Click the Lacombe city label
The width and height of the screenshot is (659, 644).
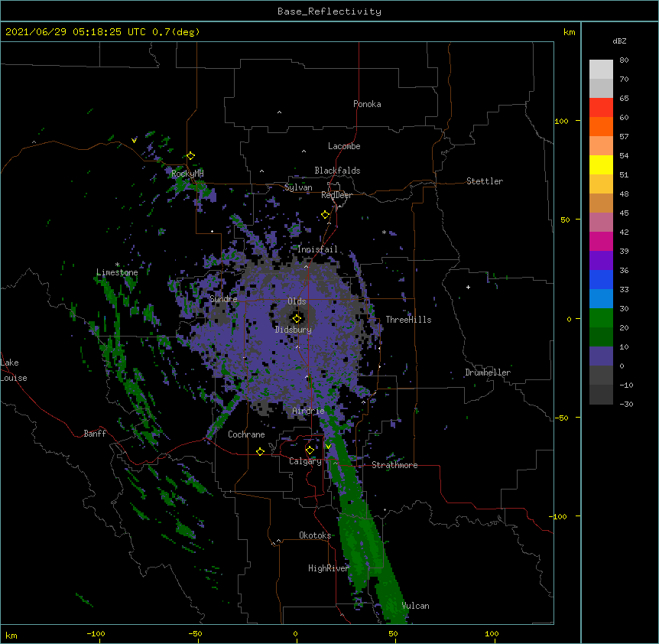(344, 146)
